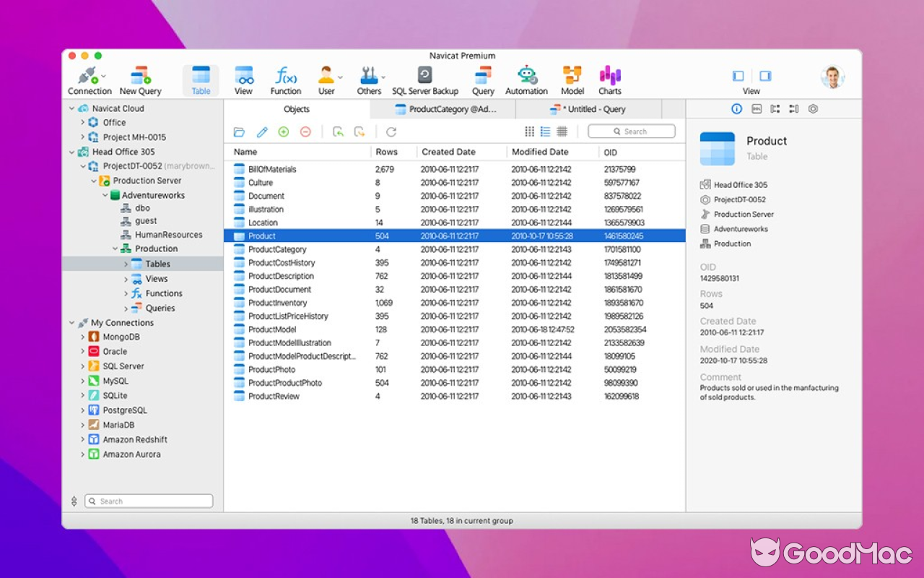Click the user avatar profile picture
Image resolution: width=924 pixels, height=578 pixels.
pos(832,76)
